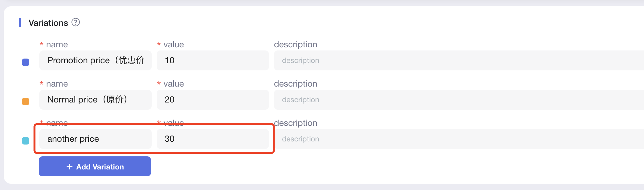
Task: Click the another price description field
Action: (x=459, y=139)
